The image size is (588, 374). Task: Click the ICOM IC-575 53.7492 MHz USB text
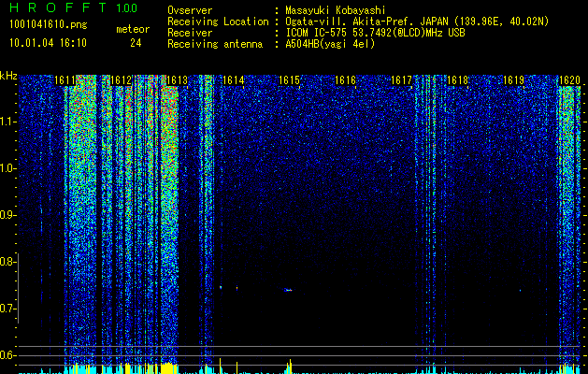pos(375,33)
